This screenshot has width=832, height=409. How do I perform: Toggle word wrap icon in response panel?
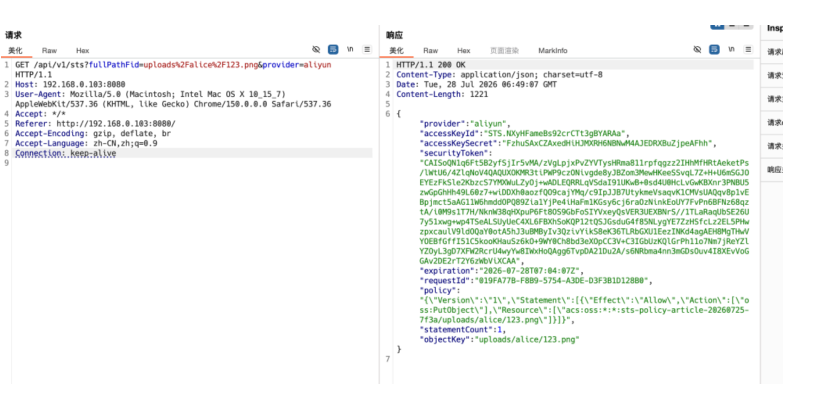[714, 49]
